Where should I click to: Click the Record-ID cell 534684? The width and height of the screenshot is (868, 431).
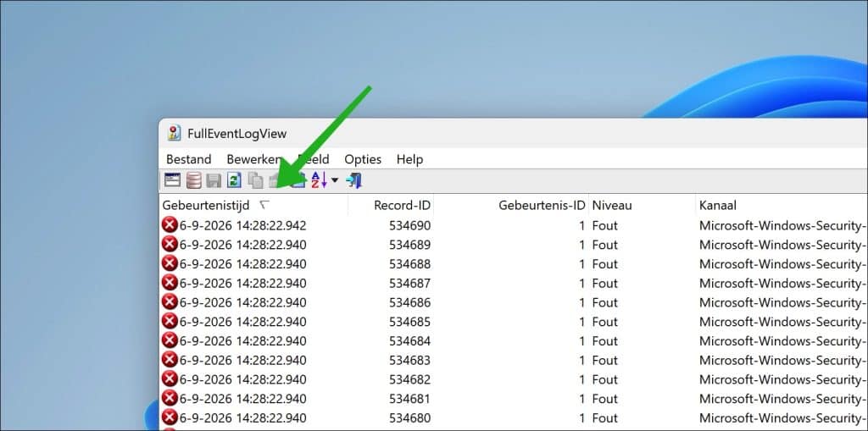409,340
